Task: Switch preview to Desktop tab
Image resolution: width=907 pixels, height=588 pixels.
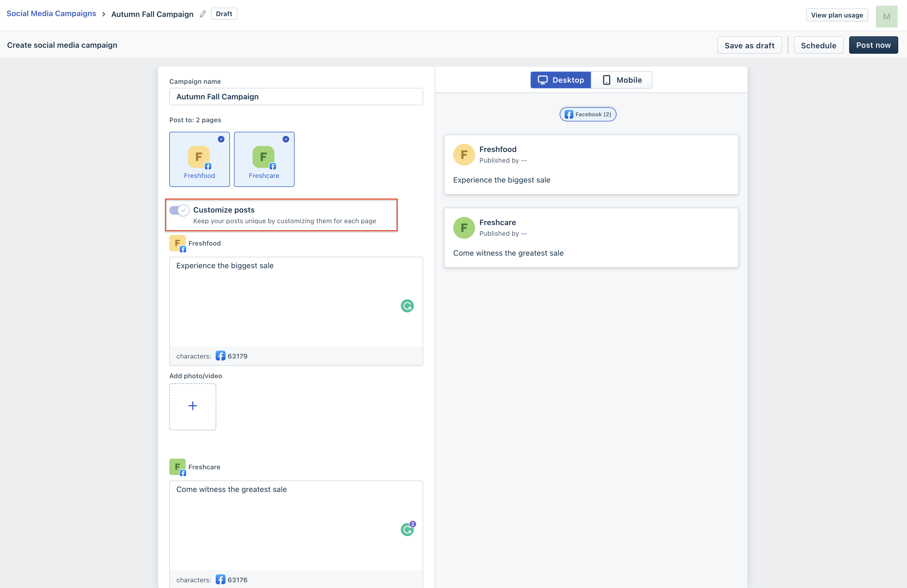Action: (x=561, y=80)
